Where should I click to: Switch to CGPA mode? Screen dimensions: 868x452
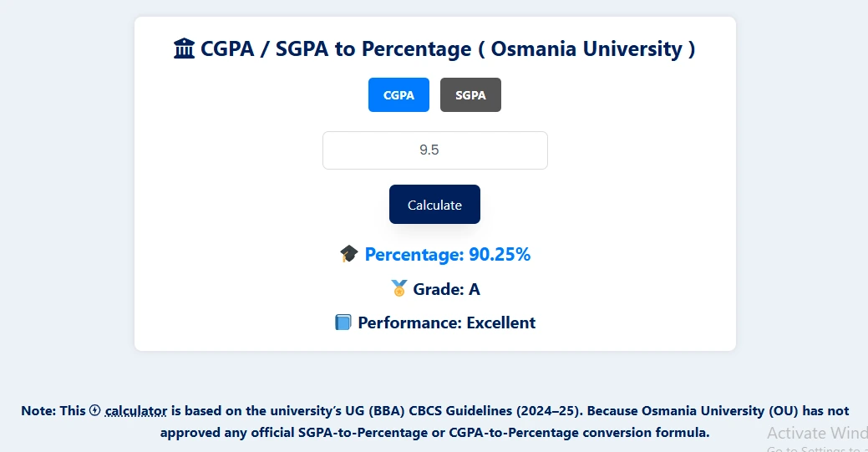pyautogui.click(x=398, y=95)
